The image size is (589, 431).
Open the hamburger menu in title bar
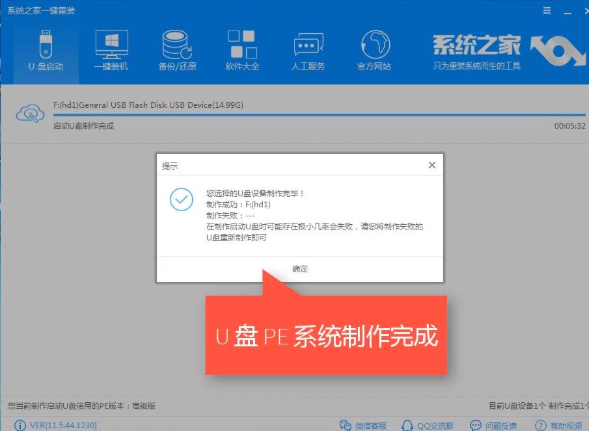547,11
